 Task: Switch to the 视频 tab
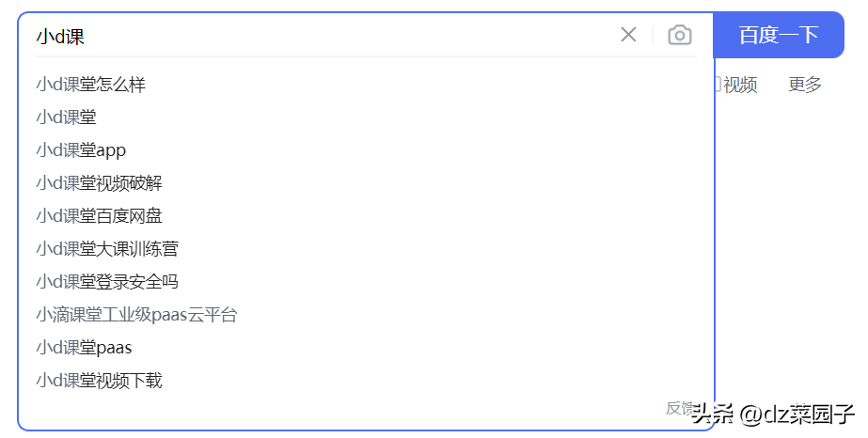coord(740,85)
